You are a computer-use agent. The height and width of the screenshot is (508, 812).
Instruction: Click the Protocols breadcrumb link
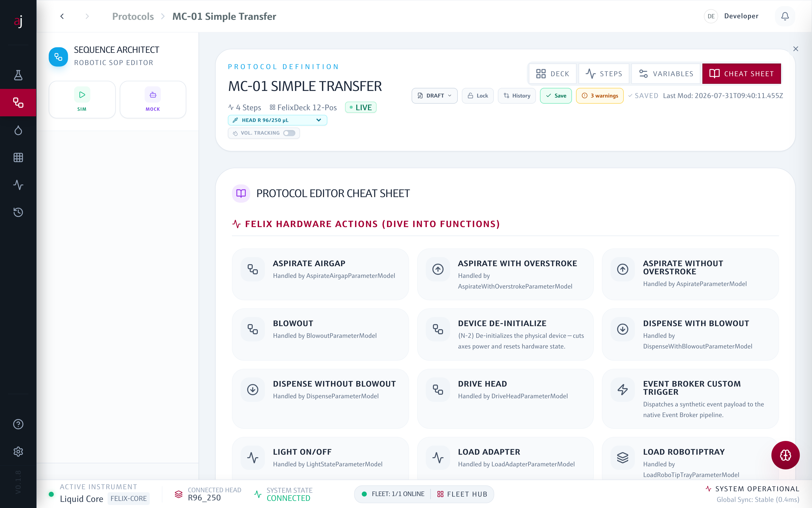pos(133,16)
